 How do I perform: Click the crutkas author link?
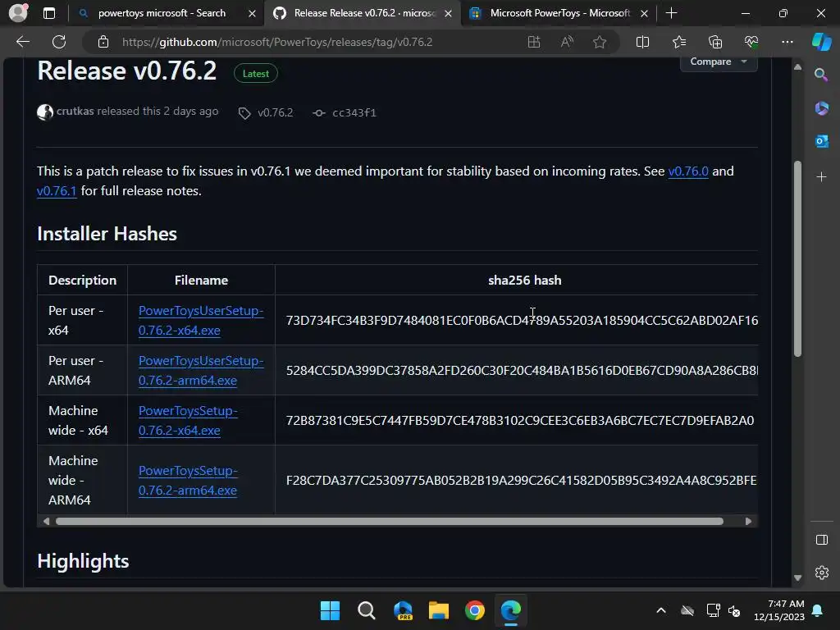(75, 111)
